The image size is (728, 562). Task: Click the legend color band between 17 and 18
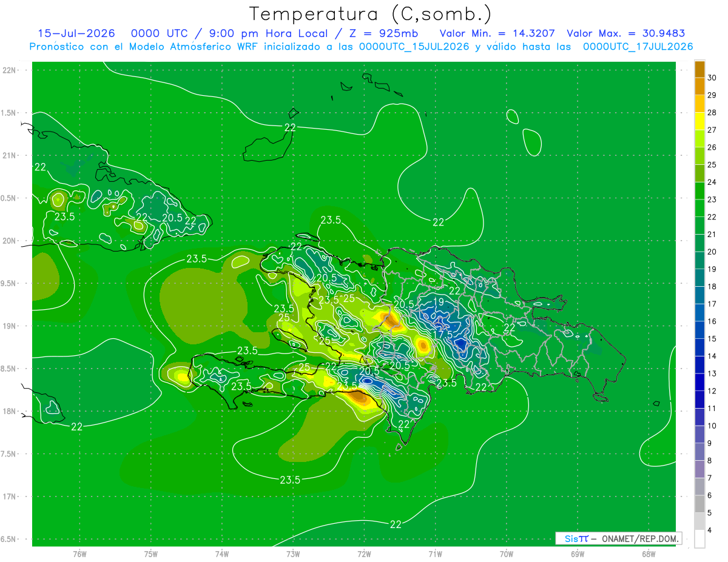(699, 295)
